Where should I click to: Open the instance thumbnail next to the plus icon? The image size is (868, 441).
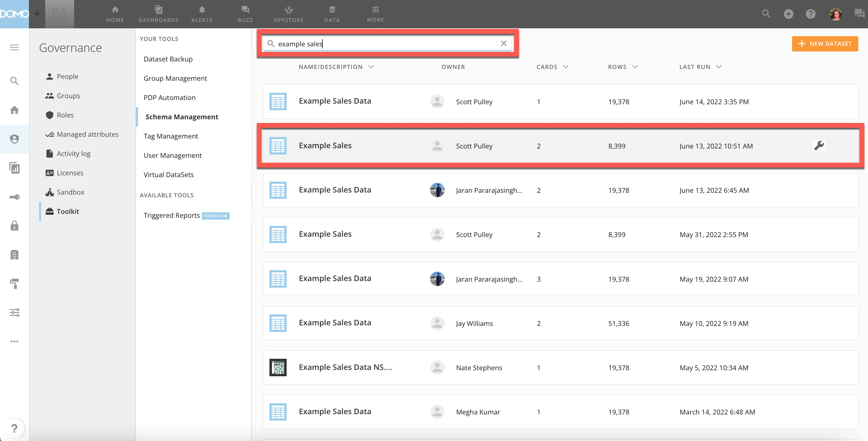pos(60,14)
